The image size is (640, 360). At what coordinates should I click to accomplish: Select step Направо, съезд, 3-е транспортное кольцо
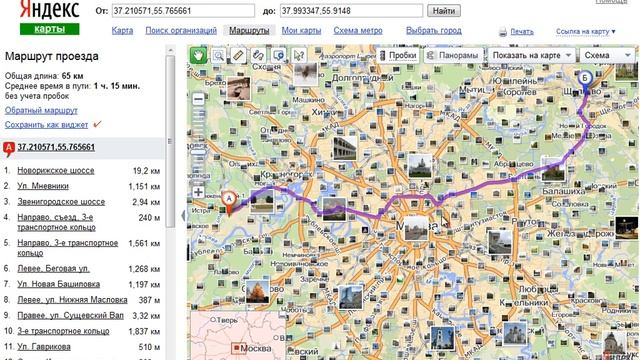pyautogui.click(x=56, y=222)
